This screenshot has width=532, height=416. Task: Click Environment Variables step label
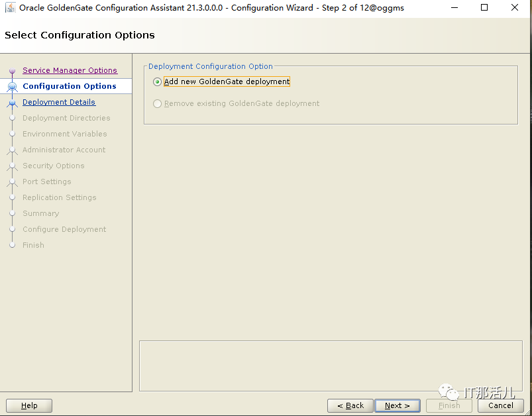65,134
